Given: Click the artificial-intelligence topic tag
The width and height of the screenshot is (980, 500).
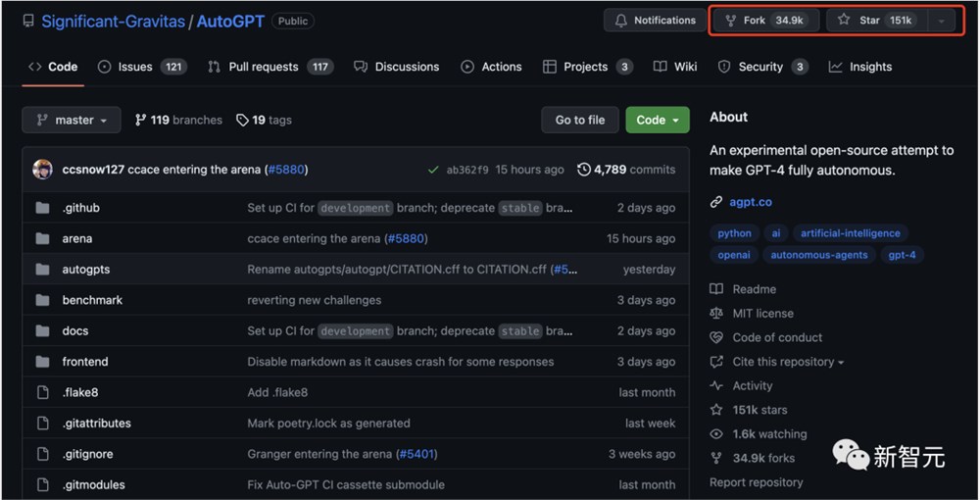Looking at the screenshot, I should tap(851, 233).
